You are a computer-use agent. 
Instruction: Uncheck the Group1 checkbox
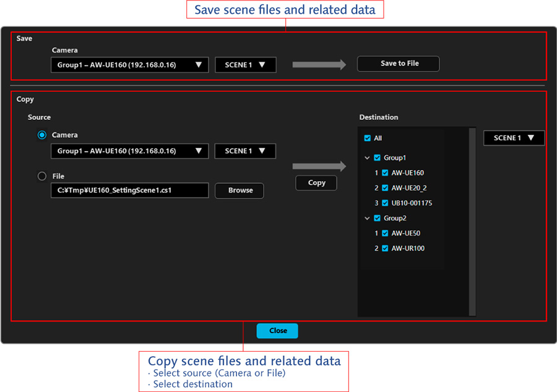click(378, 158)
